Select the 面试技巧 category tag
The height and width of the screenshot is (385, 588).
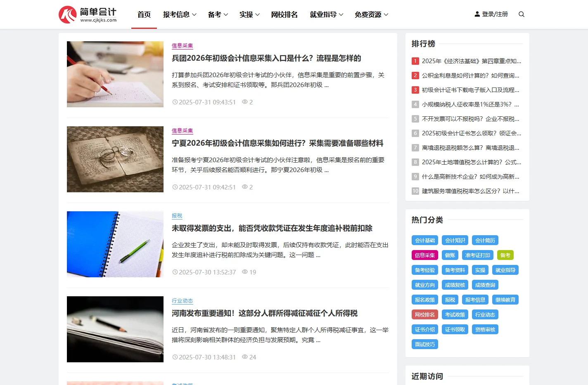coord(425,344)
